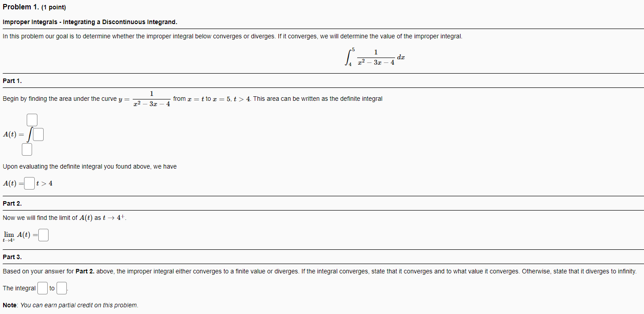The height and width of the screenshot is (314, 644).
Task: Click the limit answer box in Part 2
Action: 43,234
